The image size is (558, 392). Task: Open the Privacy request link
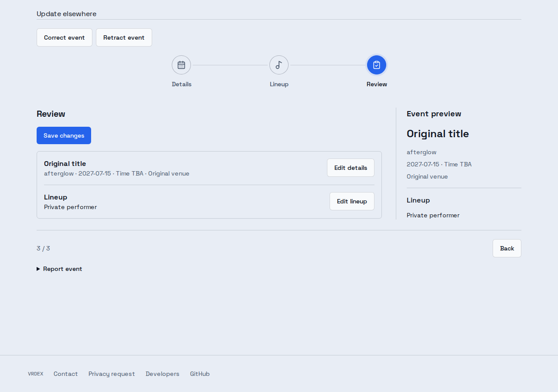tap(112, 374)
